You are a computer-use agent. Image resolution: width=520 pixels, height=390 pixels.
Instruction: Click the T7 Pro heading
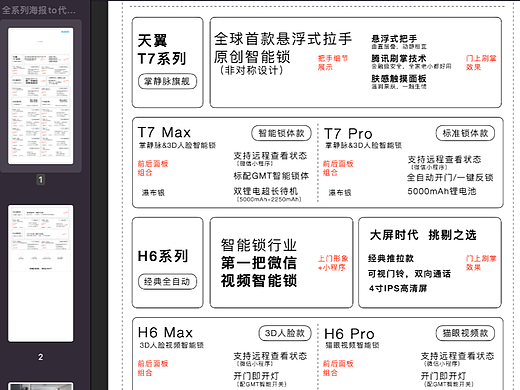click(x=348, y=134)
